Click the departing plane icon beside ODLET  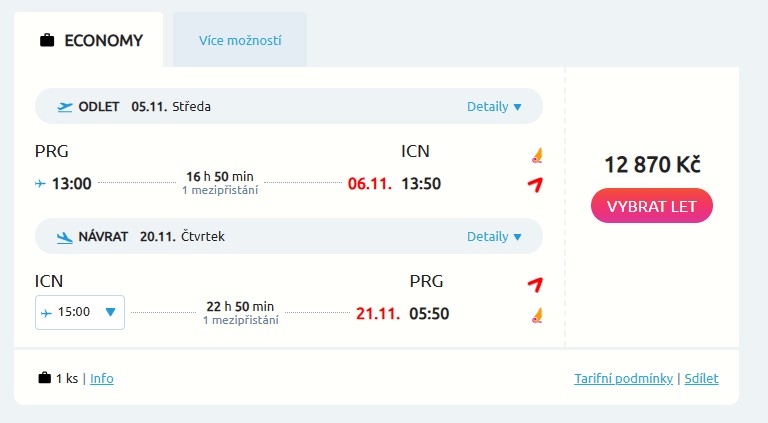(x=65, y=107)
